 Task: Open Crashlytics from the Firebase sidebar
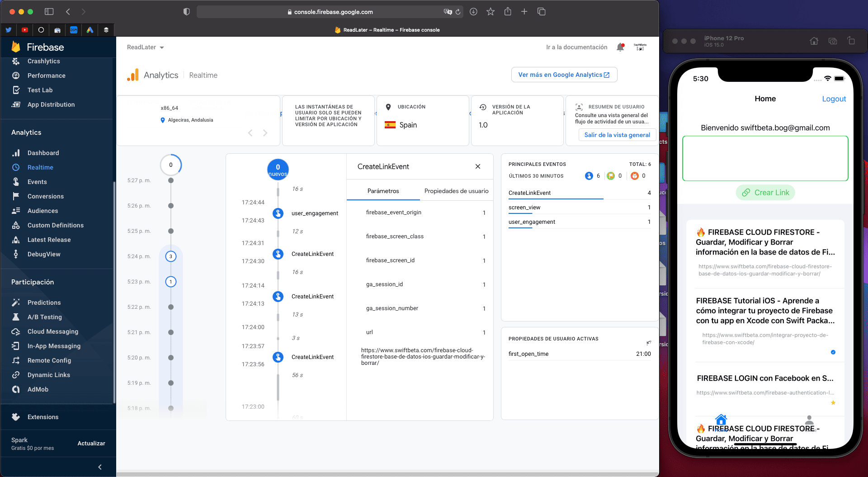[43, 61]
